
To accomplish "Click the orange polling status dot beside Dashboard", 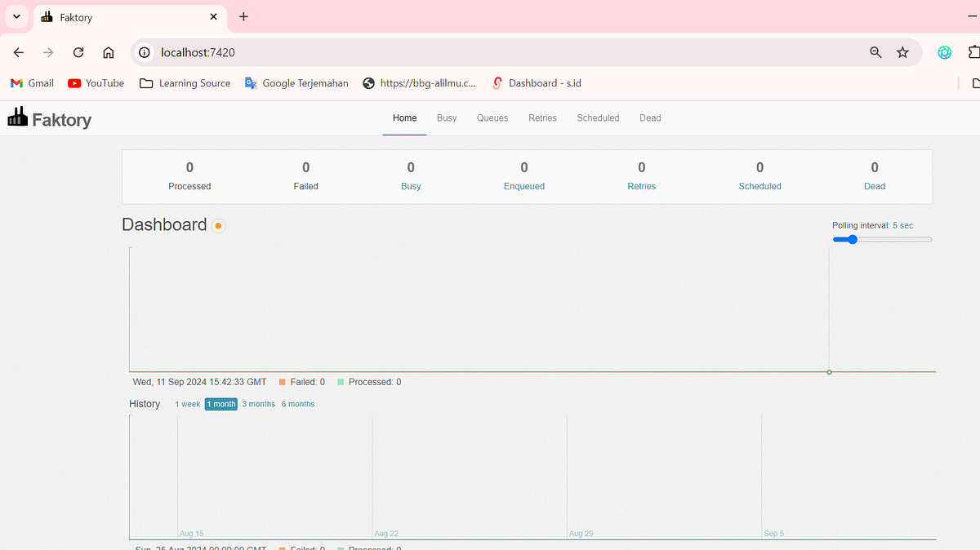I will 218,226.
